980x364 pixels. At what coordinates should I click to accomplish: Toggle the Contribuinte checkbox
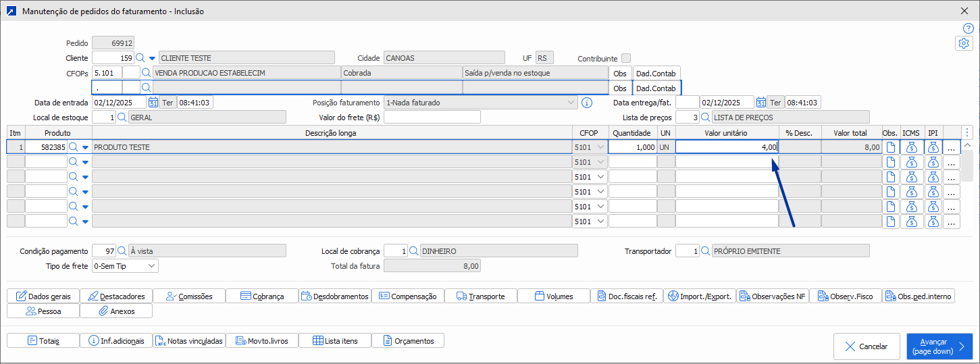[x=626, y=58]
